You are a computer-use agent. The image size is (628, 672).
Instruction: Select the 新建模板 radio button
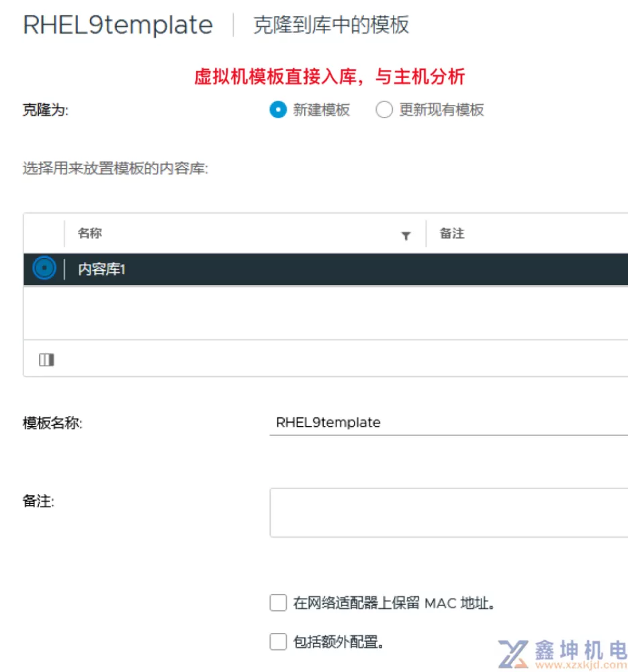pyautogui.click(x=278, y=110)
